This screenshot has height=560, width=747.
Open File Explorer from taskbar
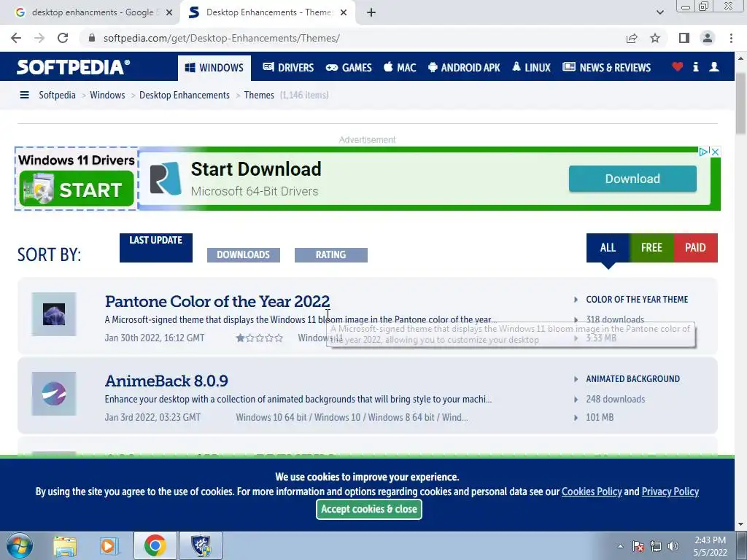coord(65,545)
